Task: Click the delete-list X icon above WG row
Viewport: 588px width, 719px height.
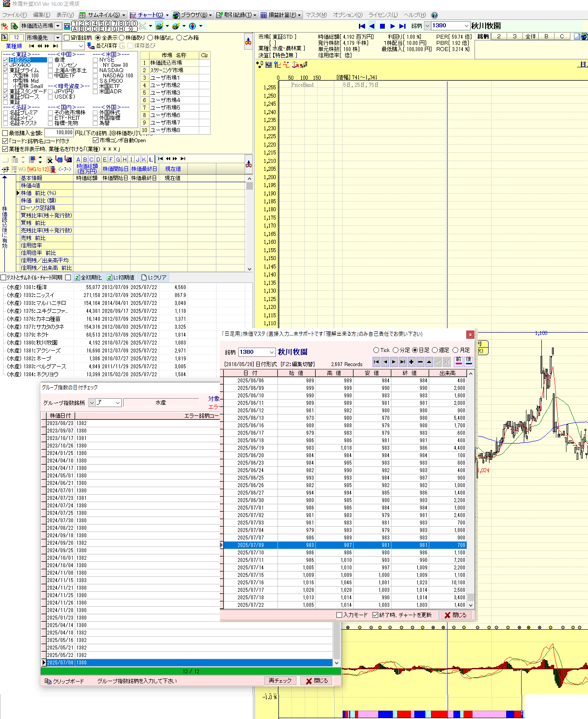Action: [x=50, y=159]
